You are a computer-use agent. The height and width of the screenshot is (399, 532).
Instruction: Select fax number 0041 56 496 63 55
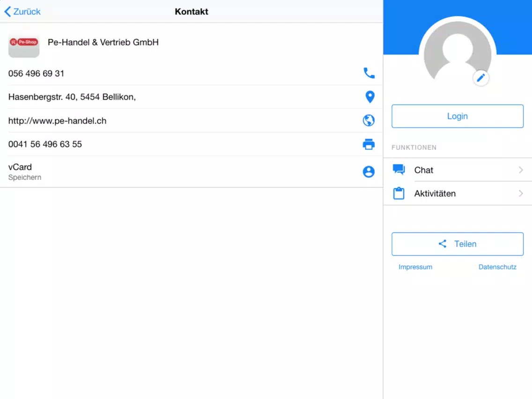(x=45, y=144)
